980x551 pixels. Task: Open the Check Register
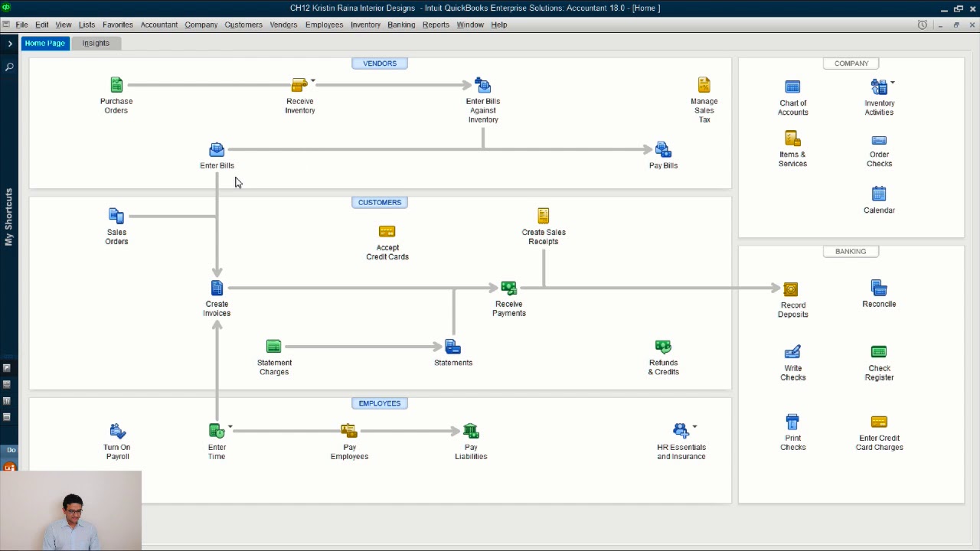pyautogui.click(x=879, y=352)
